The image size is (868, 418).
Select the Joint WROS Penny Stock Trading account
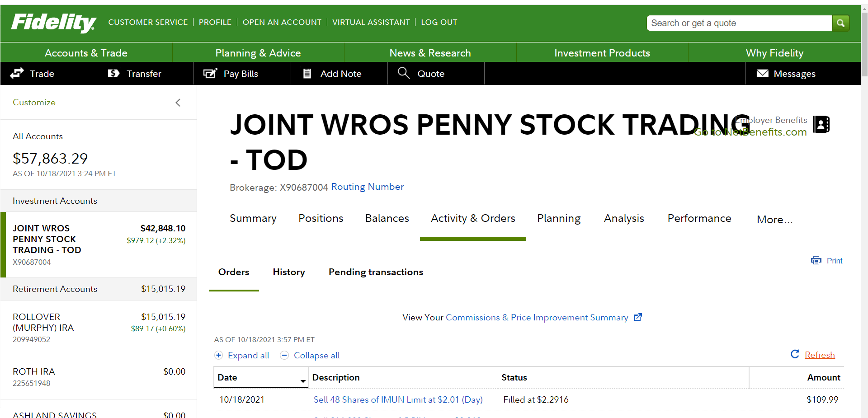point(99,244)
